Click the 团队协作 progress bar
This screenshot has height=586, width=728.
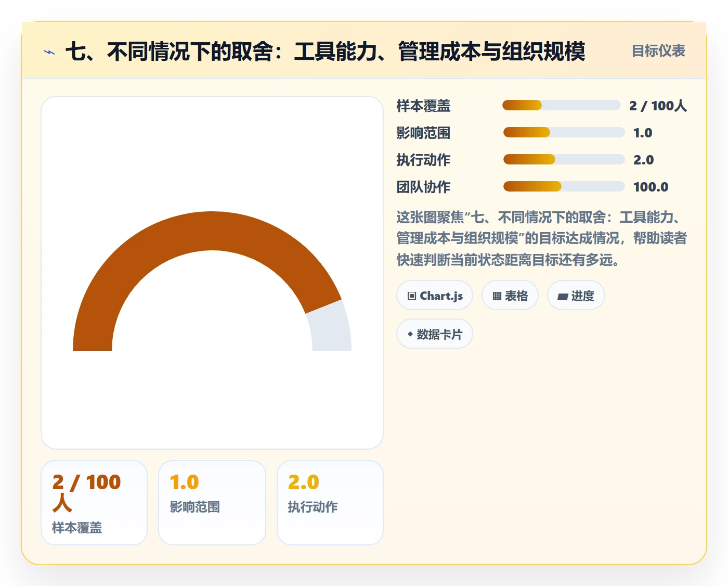coord(564,186)
